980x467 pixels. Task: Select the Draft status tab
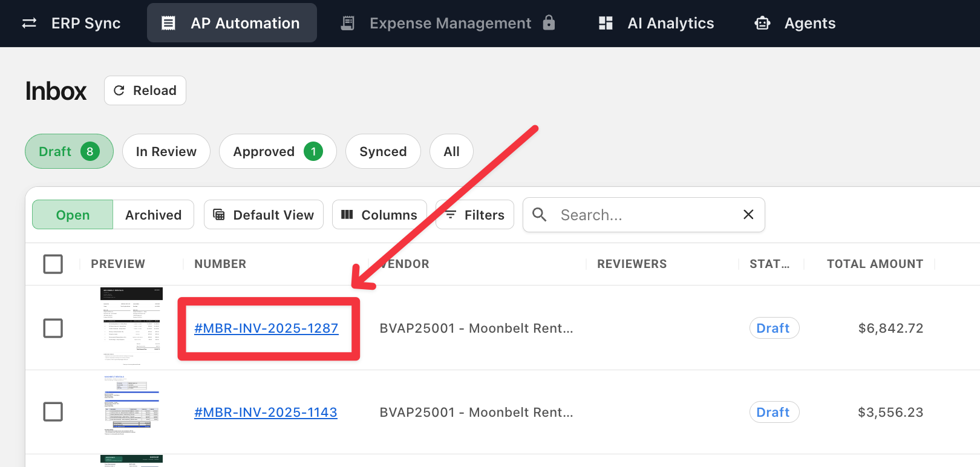click(69, 151)
